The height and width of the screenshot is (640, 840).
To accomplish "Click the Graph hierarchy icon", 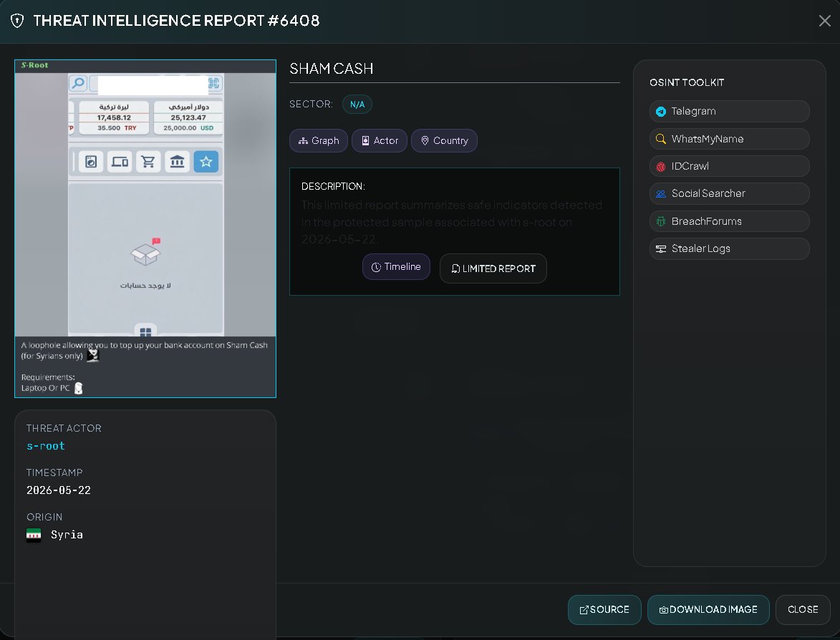I will pos(303,141).
